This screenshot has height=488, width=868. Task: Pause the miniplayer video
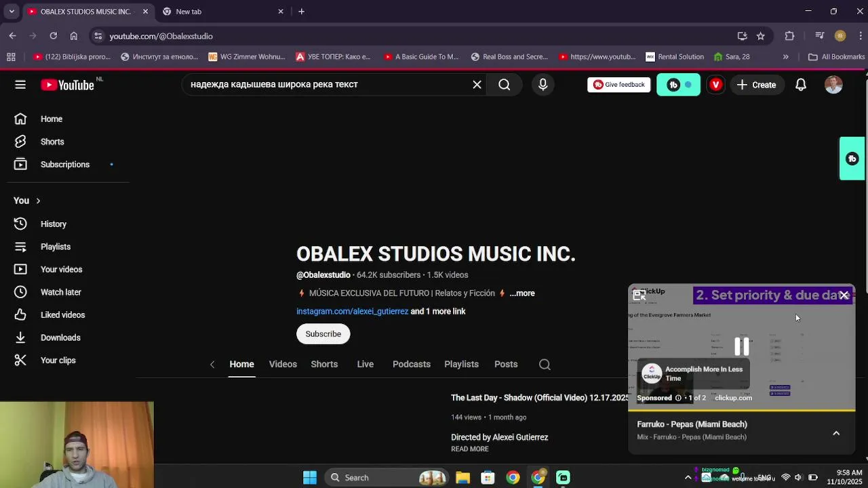tap(742, 346)
